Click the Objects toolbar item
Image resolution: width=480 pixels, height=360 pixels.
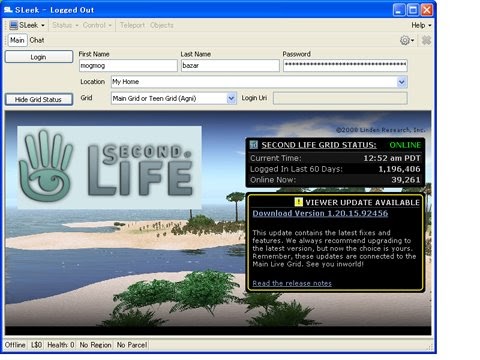click(x=162, y=25)
